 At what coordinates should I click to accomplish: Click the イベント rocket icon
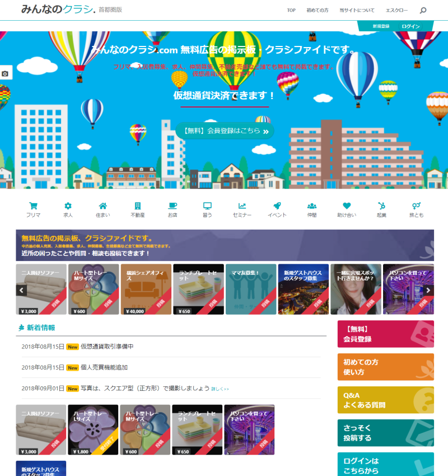pyautogui.click(x=277, y=206)
